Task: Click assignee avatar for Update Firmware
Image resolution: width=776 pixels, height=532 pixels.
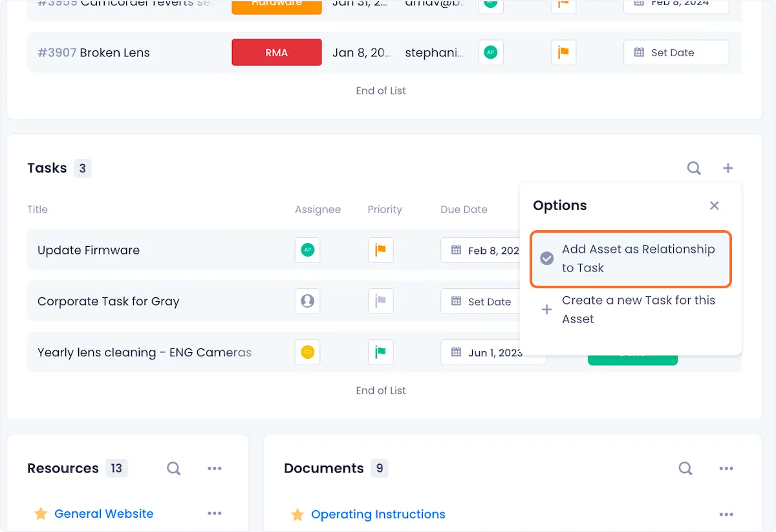Action: coord(308,250)
